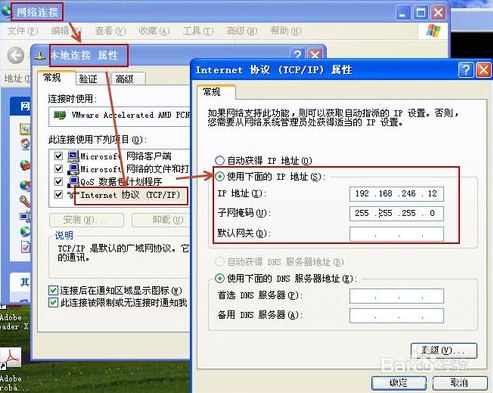Screen dimensions: 493x393
Task: Click the 取消 button
Action: 460,383
